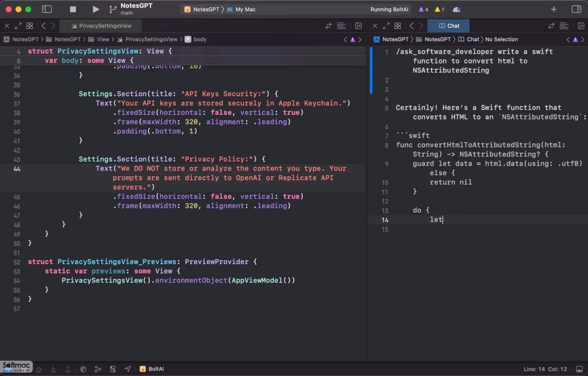This screenshot has width=588, height=376.
Task: Jump to previous issue in Chat editor
Action: [568, 39]
